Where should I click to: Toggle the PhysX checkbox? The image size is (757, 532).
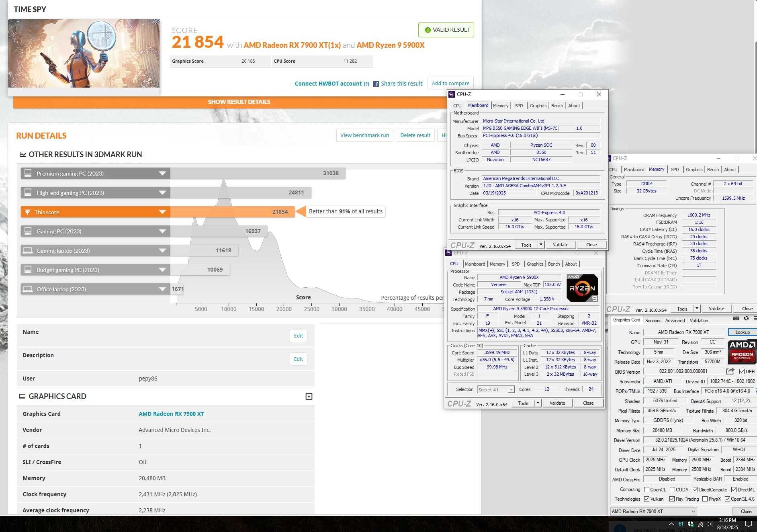coord(705,499)
